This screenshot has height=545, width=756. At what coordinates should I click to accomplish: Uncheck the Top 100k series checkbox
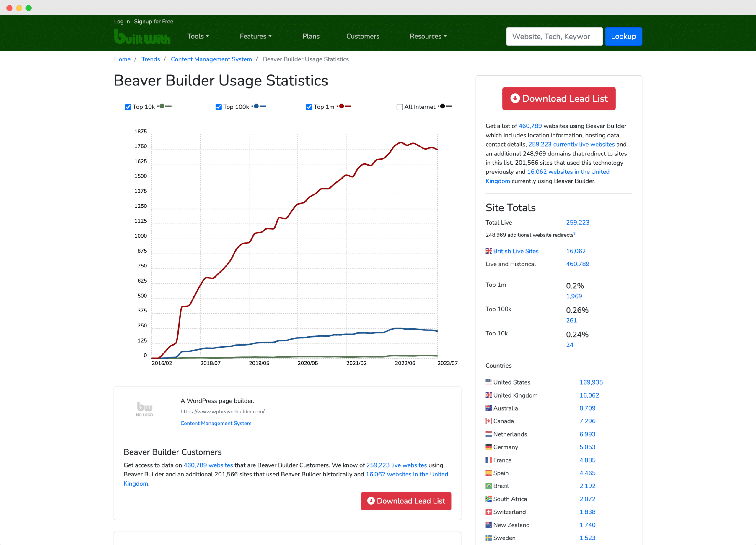219,107
